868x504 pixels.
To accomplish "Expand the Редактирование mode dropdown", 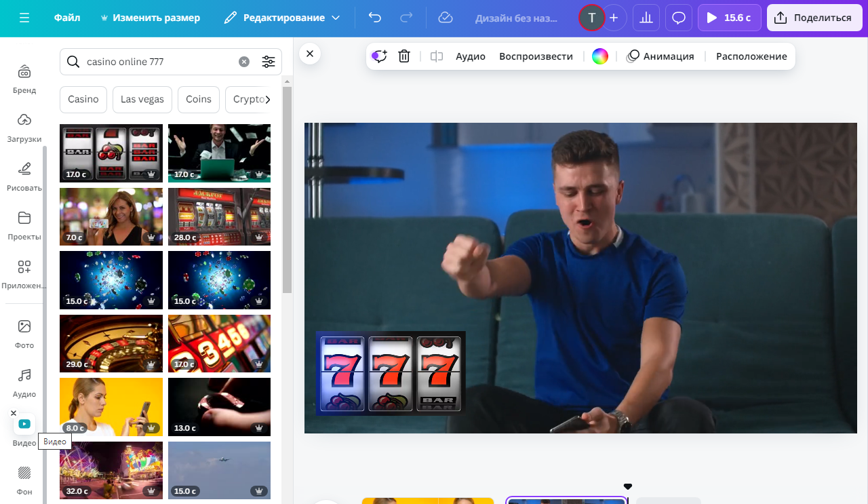I will coord(282,18).
